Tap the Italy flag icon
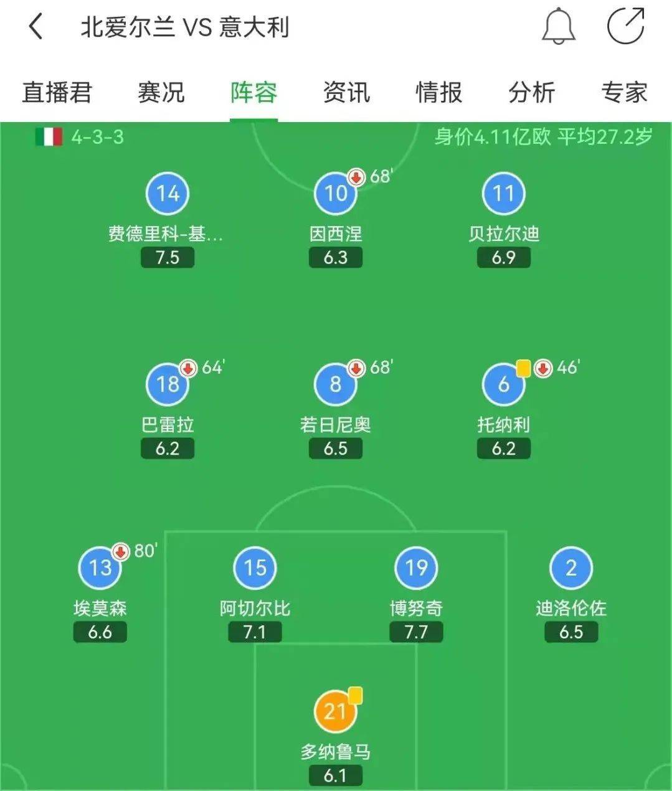Viewport: 672px width, 791px height. 49,137
